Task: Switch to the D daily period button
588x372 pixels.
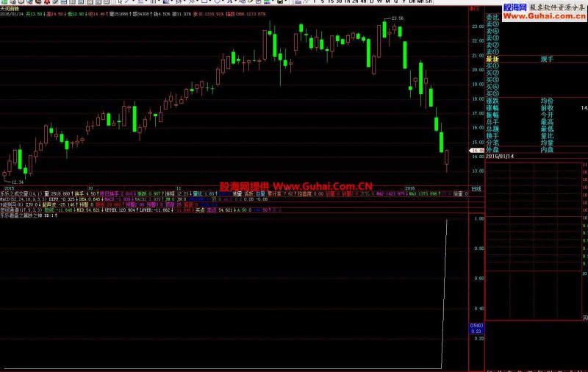Action: 371,1
